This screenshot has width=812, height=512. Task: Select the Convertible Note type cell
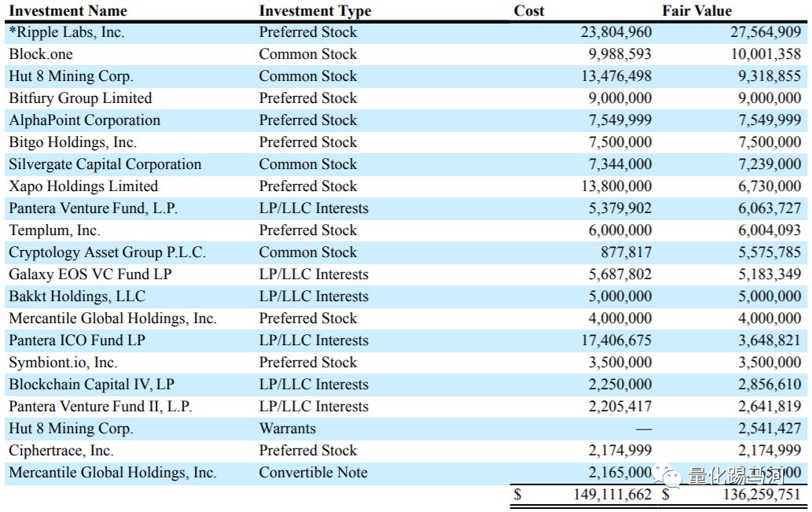pyautogui.click(x=314, y=473)
